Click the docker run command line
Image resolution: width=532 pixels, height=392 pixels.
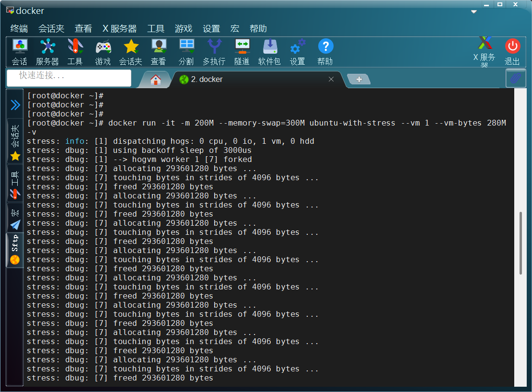pyautogui.click(x=266, y=127)
